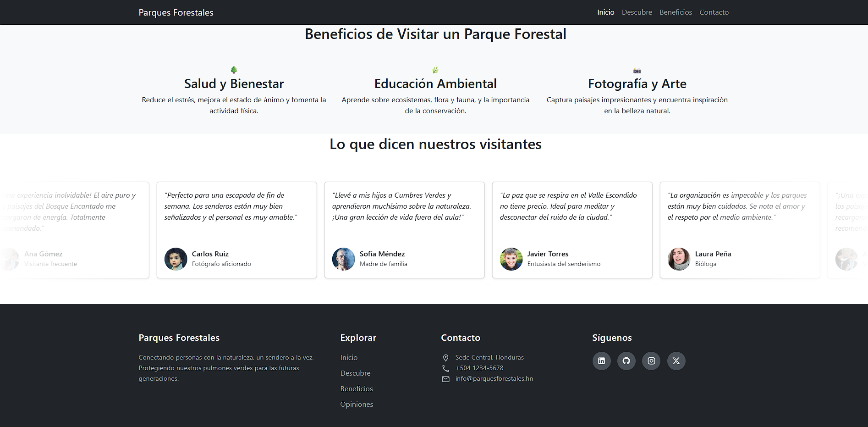Click the camera icon above Fotografía y Arte
The height and width of the screenshot is (427, 868).
[x=637, y=71]
